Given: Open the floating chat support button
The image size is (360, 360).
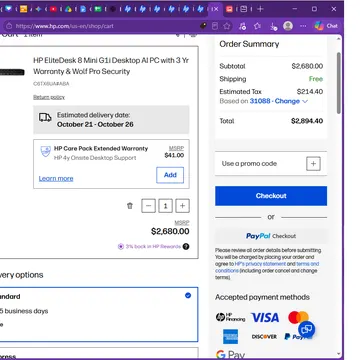Looking at the screenshot, I should 307,329.
